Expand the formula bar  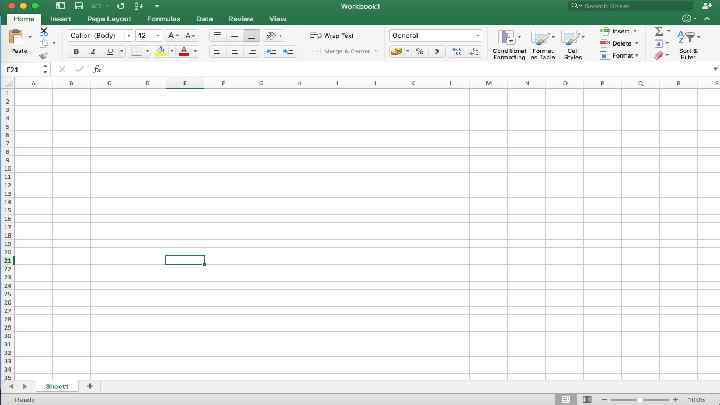coord(715,69)
